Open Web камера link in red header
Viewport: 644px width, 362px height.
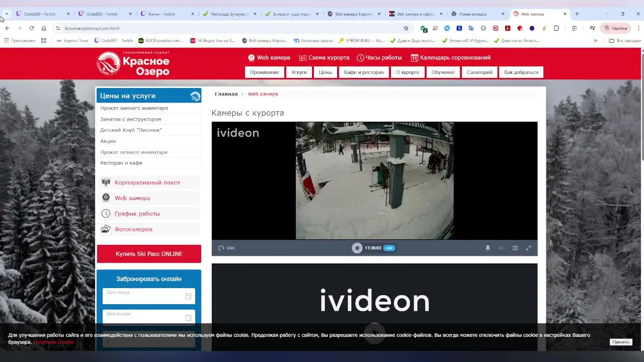pyautogui.click(x=269, y=58)
